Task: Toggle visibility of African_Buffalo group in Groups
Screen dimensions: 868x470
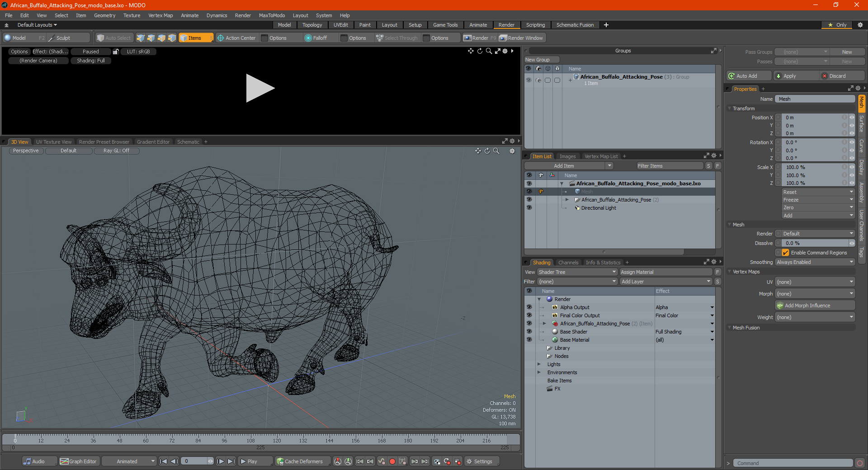Action: pyautogui.click(x=528, y=80)
